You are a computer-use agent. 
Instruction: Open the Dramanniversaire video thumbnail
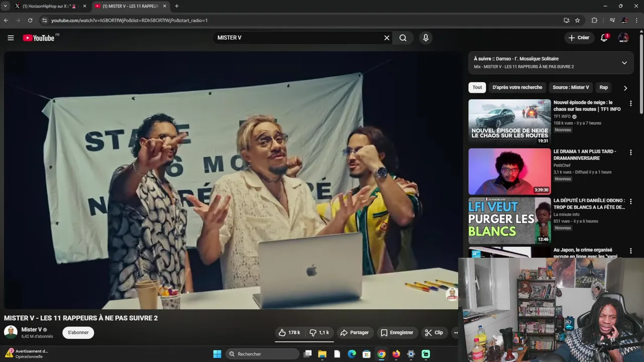pos(509,171)
